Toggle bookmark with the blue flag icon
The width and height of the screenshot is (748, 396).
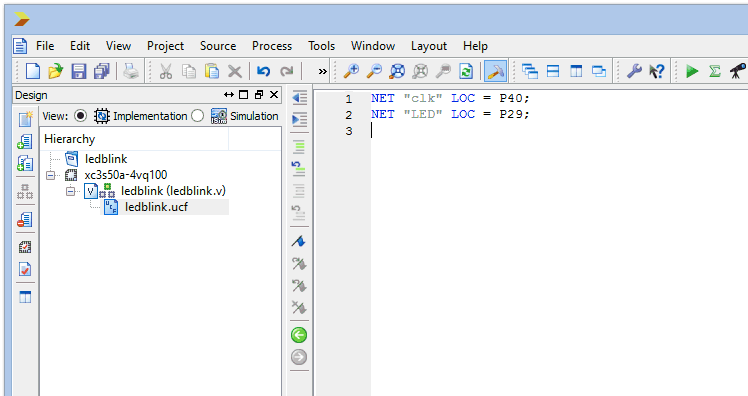pyautogui.click(x=299, y=241)
